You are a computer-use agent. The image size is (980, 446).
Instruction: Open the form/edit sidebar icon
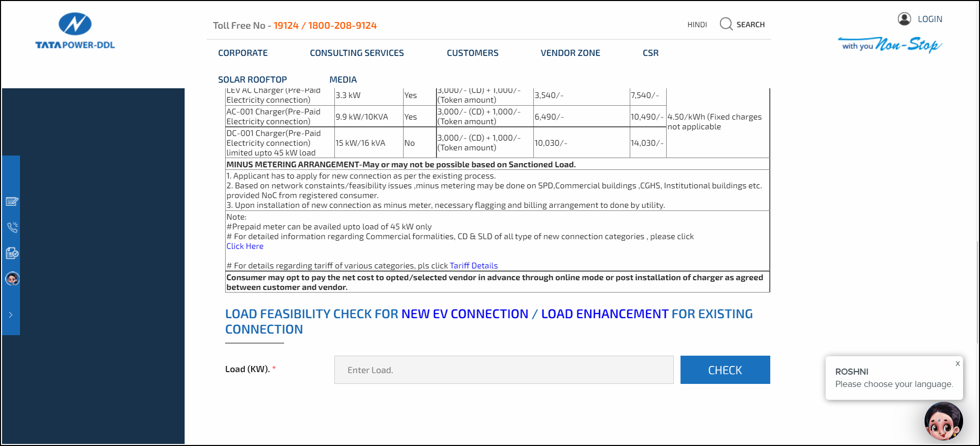[12, 202]
